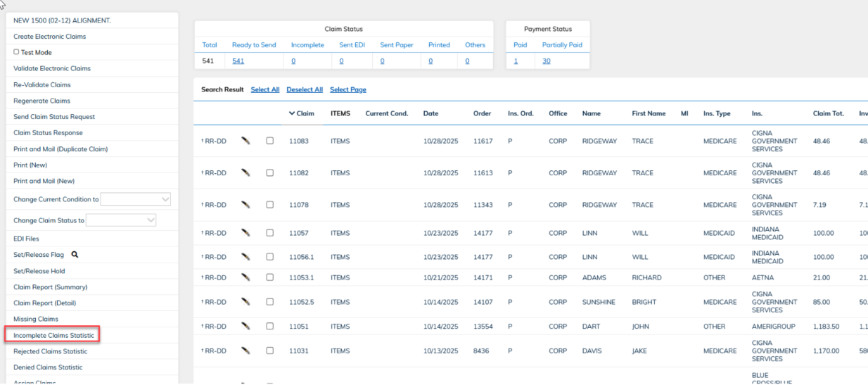Viewport: 868px width, 385px height.
Task: Check the box for claim 11082
Action: pos(269,173)
